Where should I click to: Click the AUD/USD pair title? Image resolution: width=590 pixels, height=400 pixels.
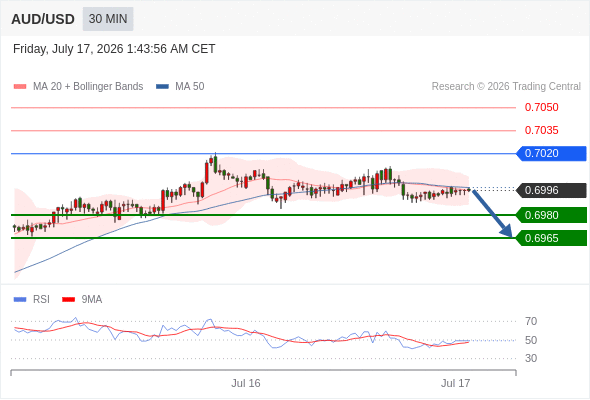pos(43,19)
